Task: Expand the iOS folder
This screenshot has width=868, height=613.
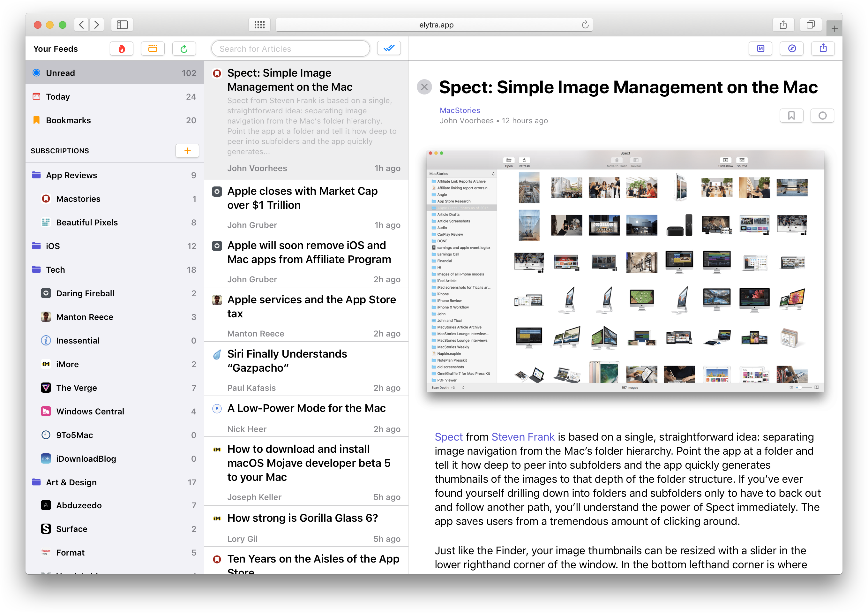Action: pos(115,246)
